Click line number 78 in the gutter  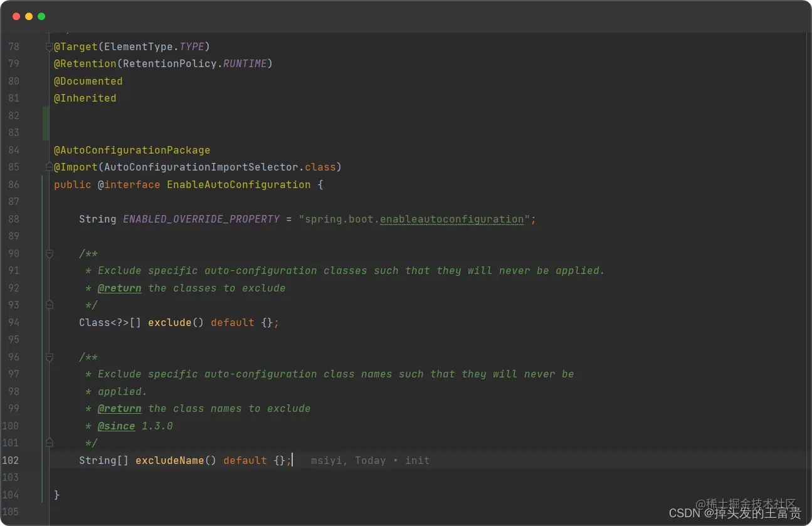[14, 47]
